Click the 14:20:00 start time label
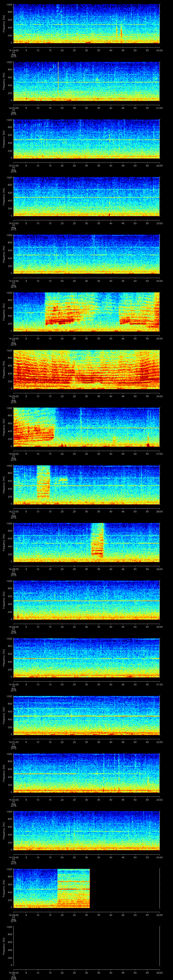Image resolution: width=173 pixels, height=980 pixels. point(13,108)
